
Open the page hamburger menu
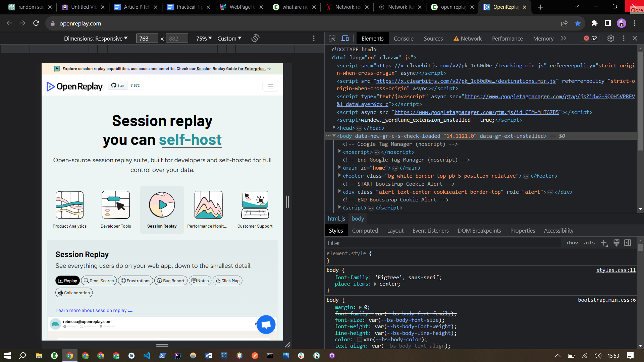pos(270,86)
